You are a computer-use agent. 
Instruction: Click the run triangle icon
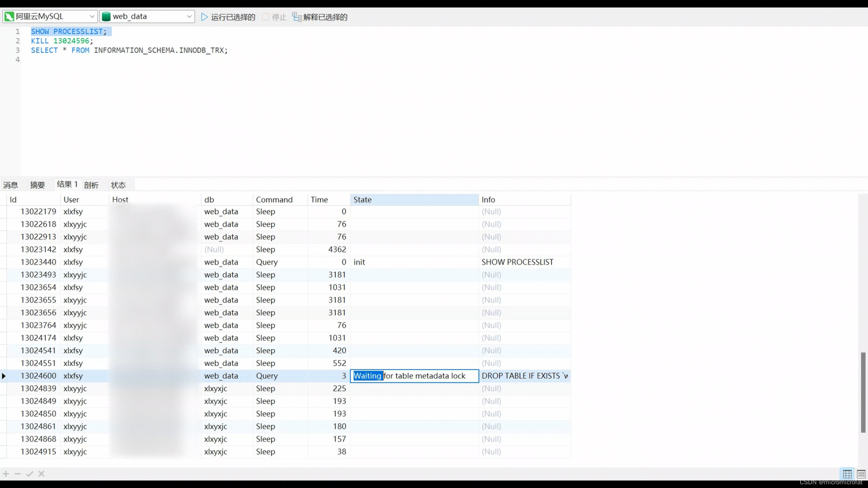204,17
